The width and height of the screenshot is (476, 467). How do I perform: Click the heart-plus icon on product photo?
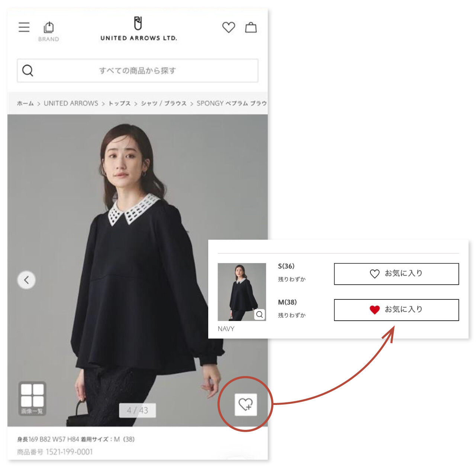246,404
